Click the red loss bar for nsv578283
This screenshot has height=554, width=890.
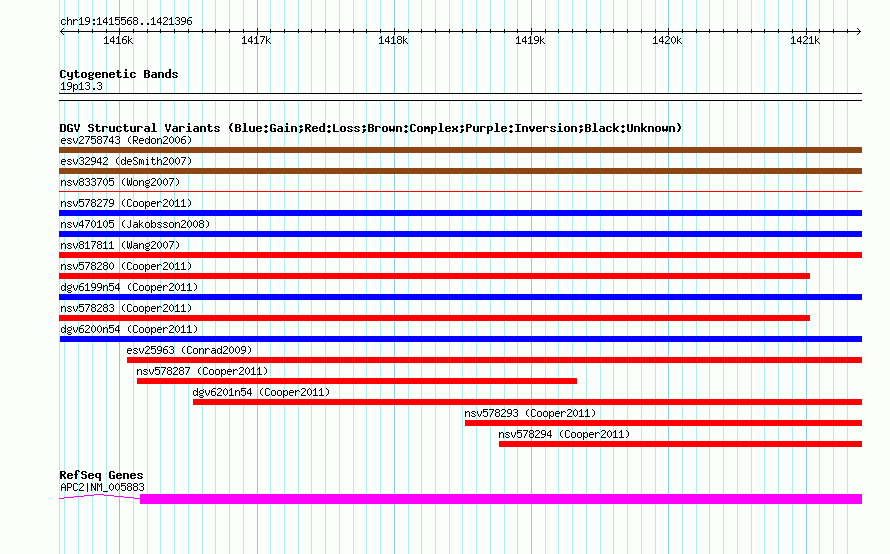434,318
